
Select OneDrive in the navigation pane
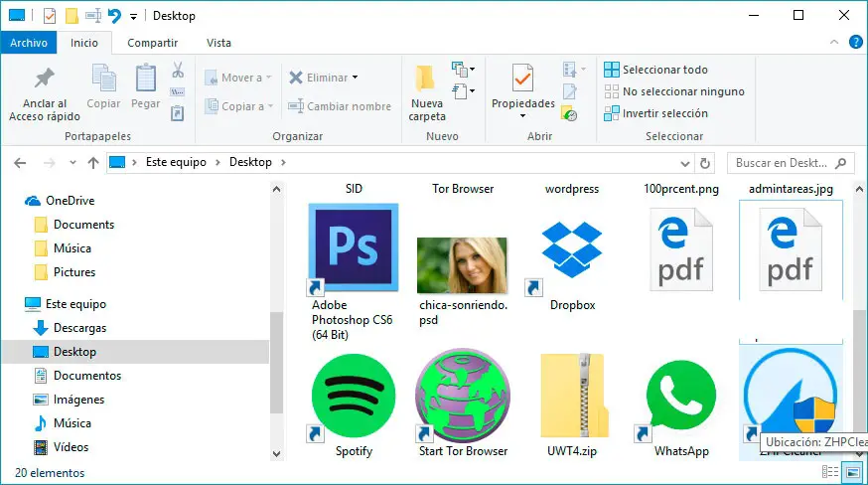click(60, 201)
